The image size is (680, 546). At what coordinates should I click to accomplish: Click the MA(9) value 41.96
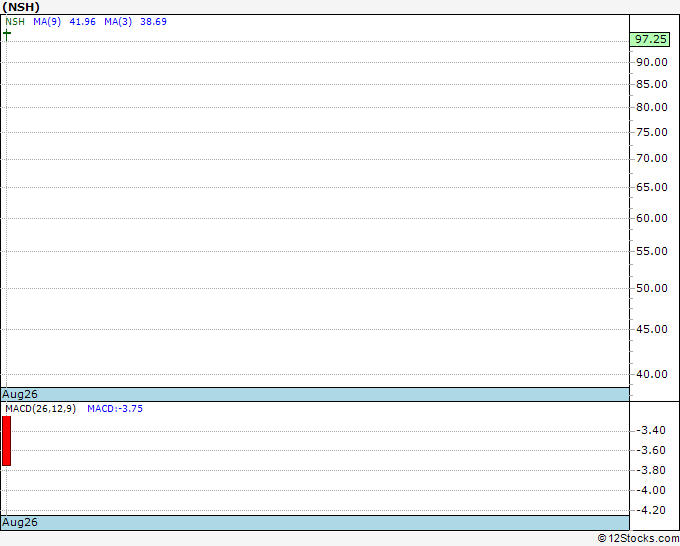point(82,22)
